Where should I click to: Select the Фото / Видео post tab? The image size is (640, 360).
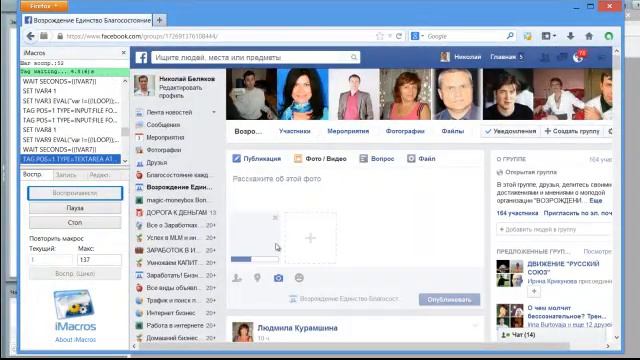coord(320,159)
